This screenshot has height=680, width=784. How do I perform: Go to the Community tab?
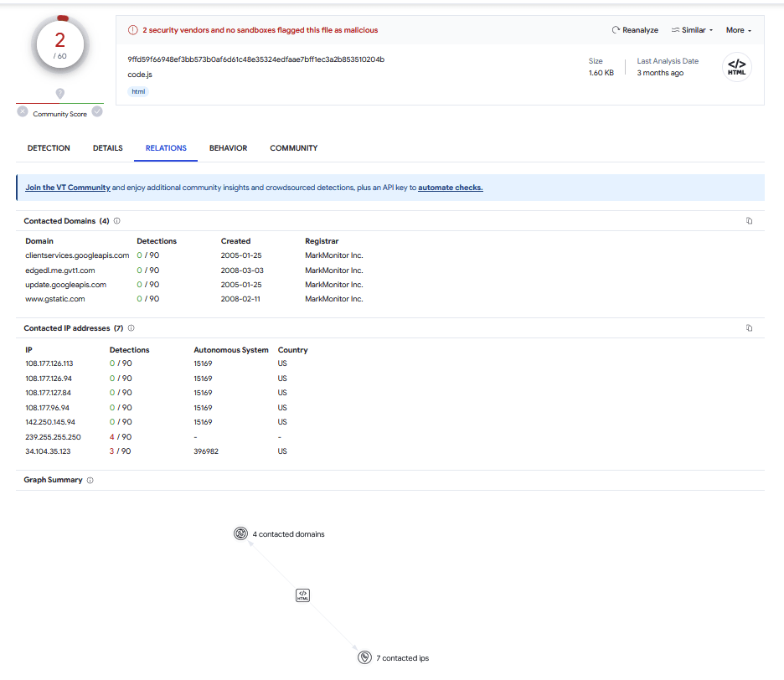point(293,148)
